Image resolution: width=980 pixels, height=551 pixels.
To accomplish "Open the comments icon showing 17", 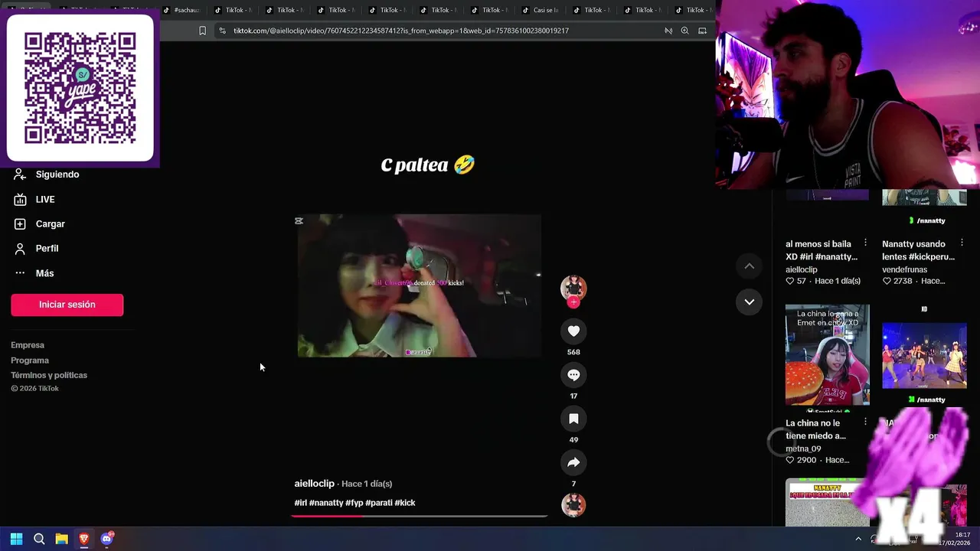I will (573, 374).
